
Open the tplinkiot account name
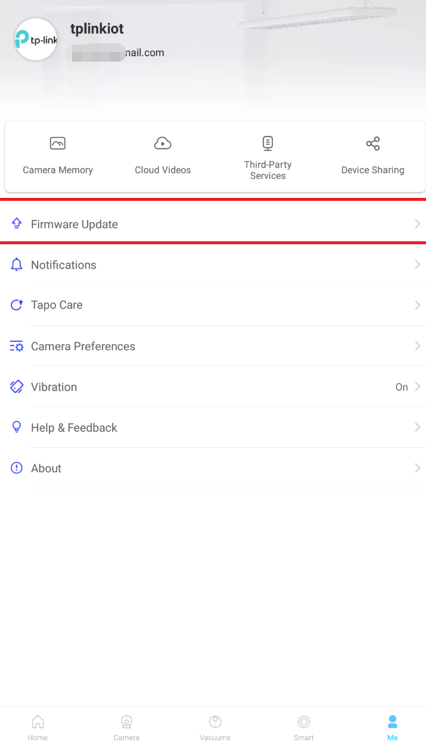(97, 29)
